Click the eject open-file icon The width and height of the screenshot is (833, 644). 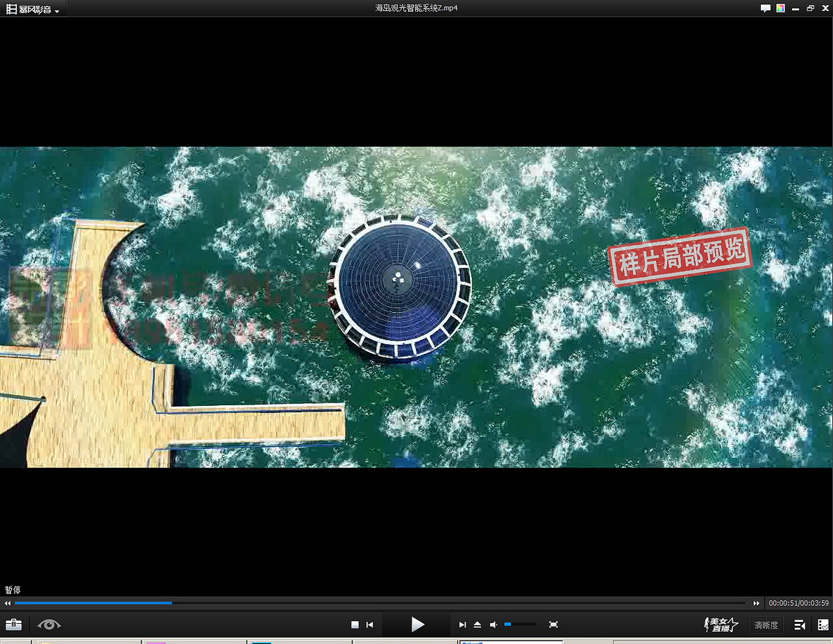[478, 625]
